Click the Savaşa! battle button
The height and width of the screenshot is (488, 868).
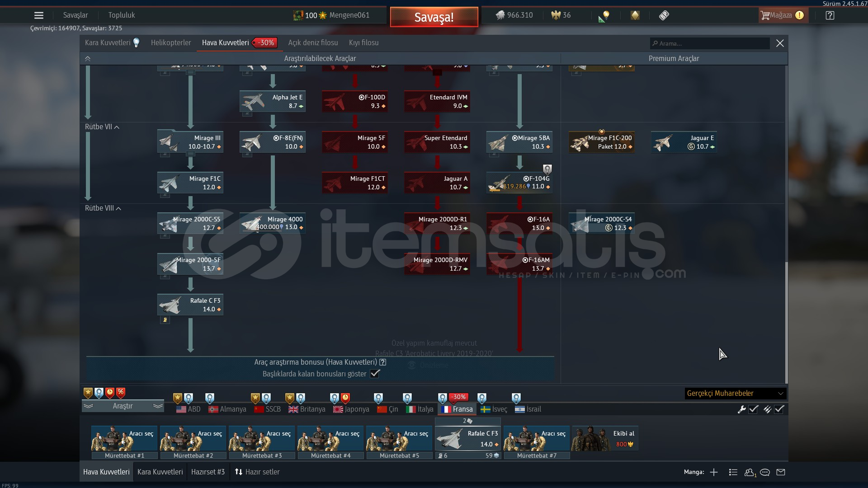434,17
